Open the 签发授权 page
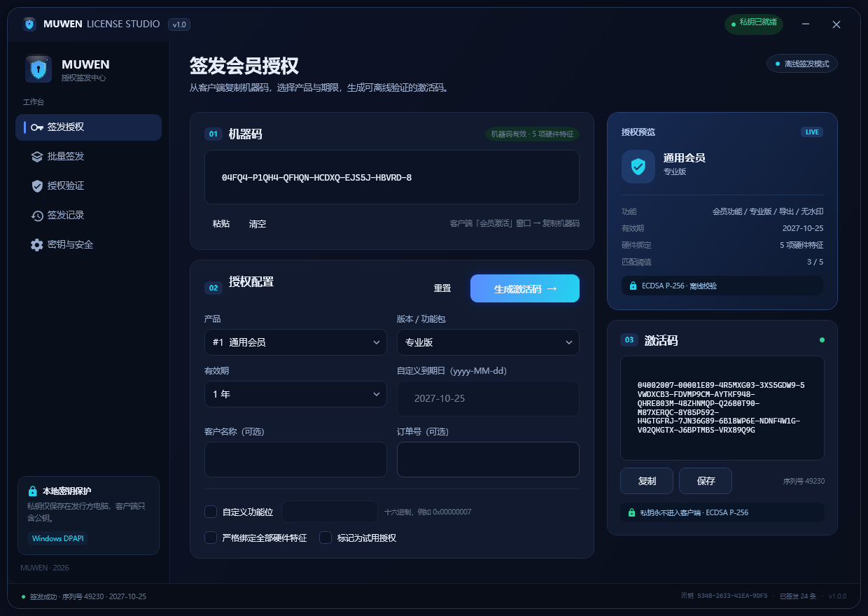 point(89,127)
